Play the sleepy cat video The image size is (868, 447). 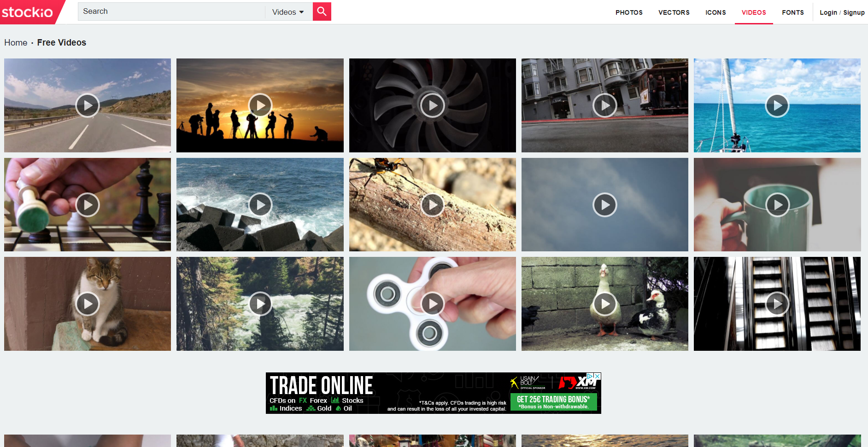(88, 304)
